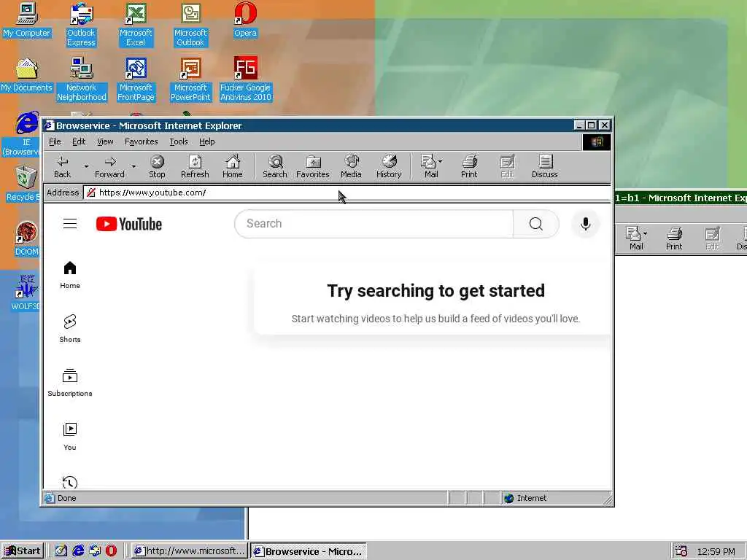
Task: Select the Network Neighborhood desktop icon
Action: point(82,79)
